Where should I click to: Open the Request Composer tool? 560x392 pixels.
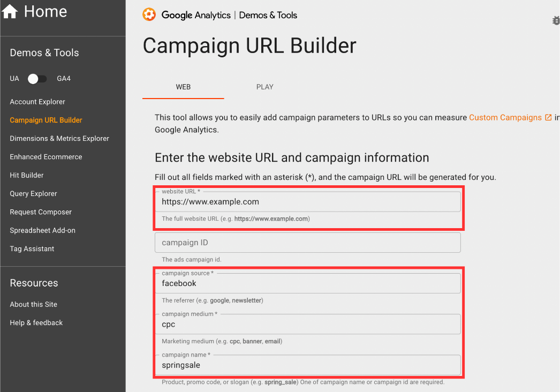pyautogui.click(x=41, y=212)
